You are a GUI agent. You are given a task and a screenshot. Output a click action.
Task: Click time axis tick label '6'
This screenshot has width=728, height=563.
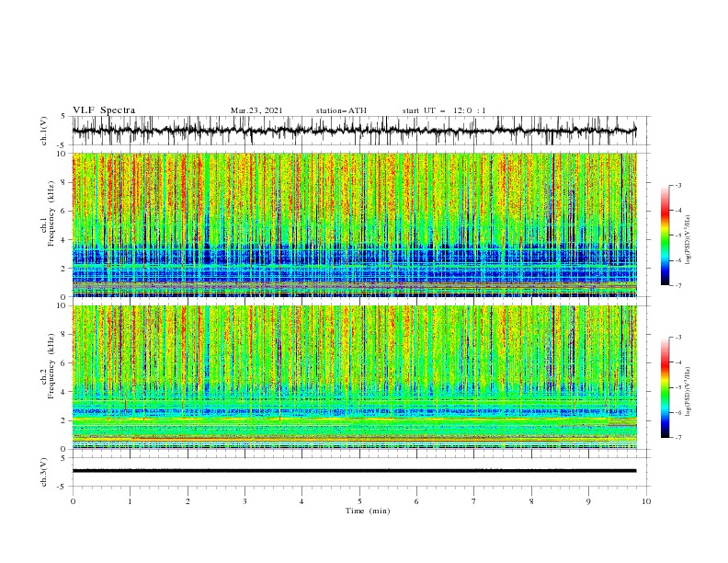coord(416,501)
